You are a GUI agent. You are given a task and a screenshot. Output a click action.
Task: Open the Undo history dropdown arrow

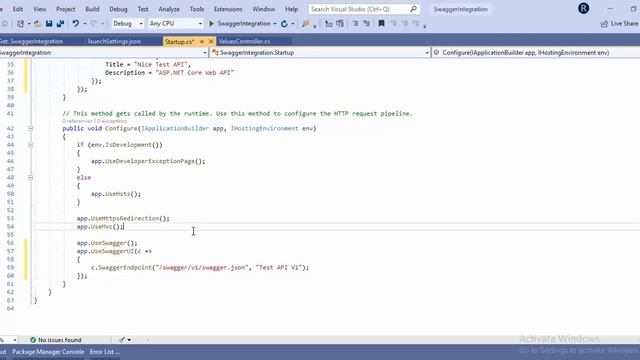[84, 24]
